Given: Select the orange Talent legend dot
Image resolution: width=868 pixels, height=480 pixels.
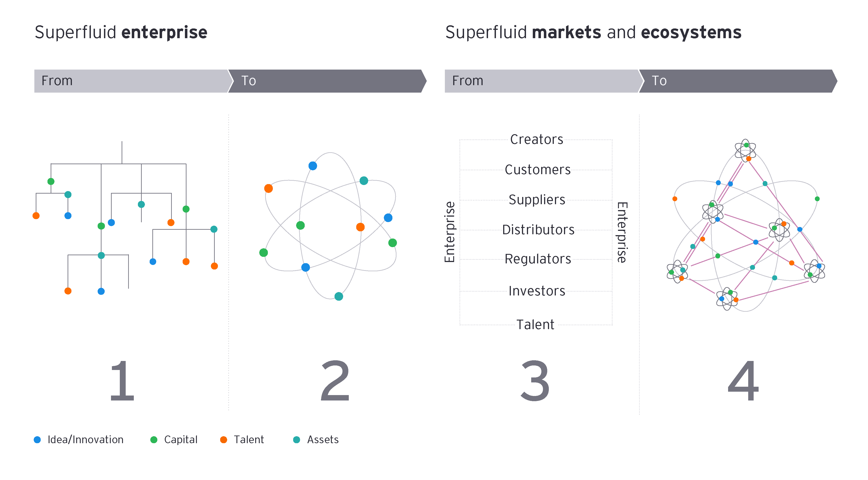Looking at the screenshot, I should [x=223, y=440].
